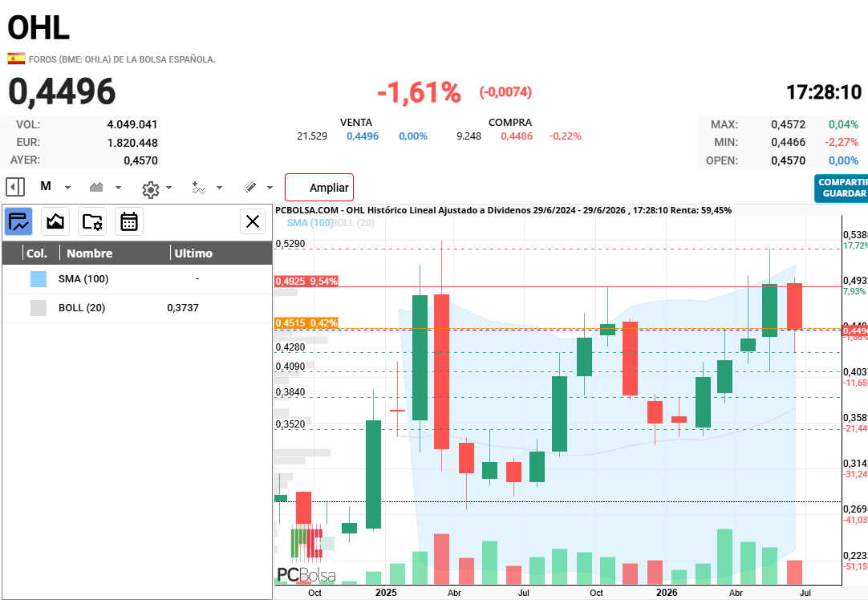Open the monthly period 'M' dropdown arrow
868x600 pixels.
coord(67,188)
